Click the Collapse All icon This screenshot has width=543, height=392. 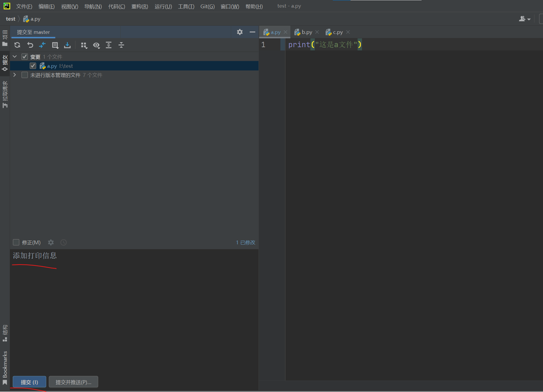121,45
